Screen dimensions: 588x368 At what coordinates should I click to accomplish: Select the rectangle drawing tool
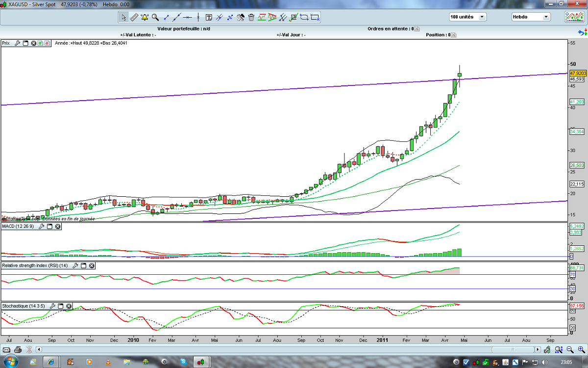point(315,18)
